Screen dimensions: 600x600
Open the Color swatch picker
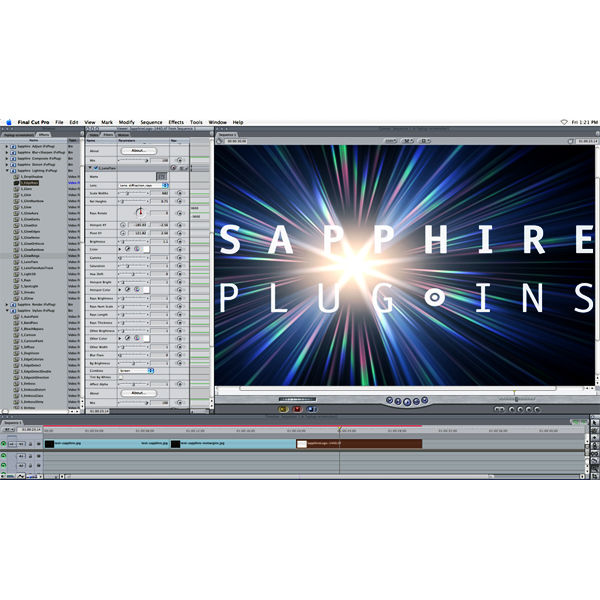[146, 249]
